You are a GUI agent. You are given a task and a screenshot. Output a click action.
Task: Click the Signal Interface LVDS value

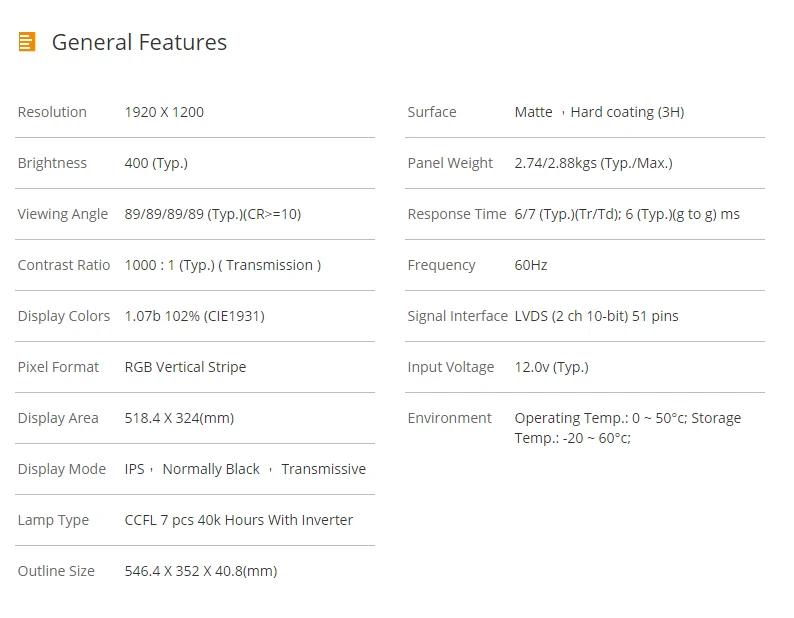pyautogui.click(x=597, y=316)
